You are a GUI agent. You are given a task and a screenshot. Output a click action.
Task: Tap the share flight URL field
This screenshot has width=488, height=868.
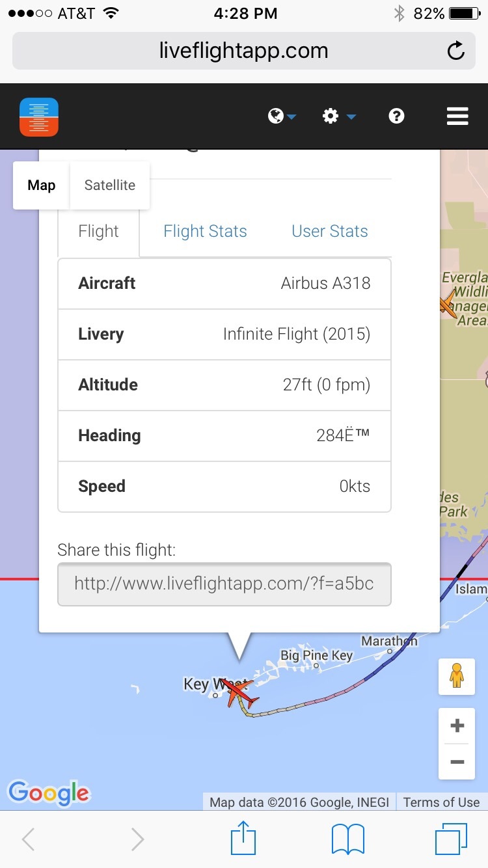coord(224,584)
